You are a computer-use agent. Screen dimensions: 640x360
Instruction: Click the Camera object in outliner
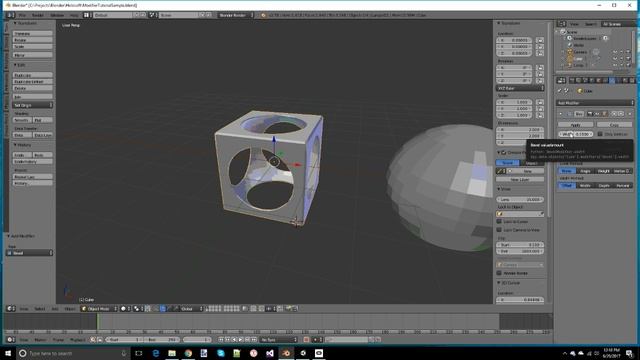tap(580, 52)
